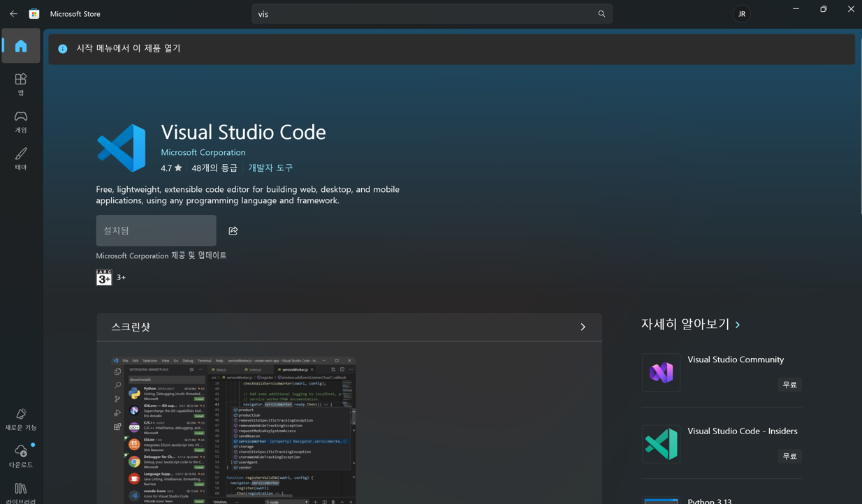Click the 설치됨 (Installed) button
Viewport: 862px width, 504px height.
pyautogui.click(x=156, y=230)
